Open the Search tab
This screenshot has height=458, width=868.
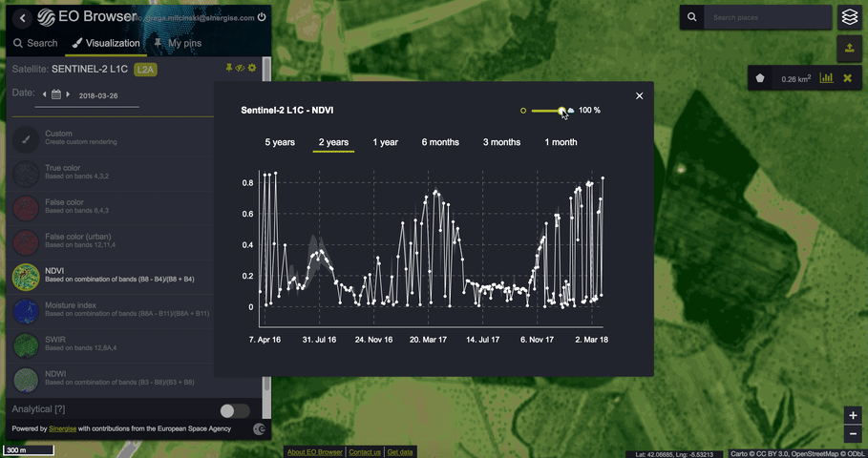click(x=35, y=43)
